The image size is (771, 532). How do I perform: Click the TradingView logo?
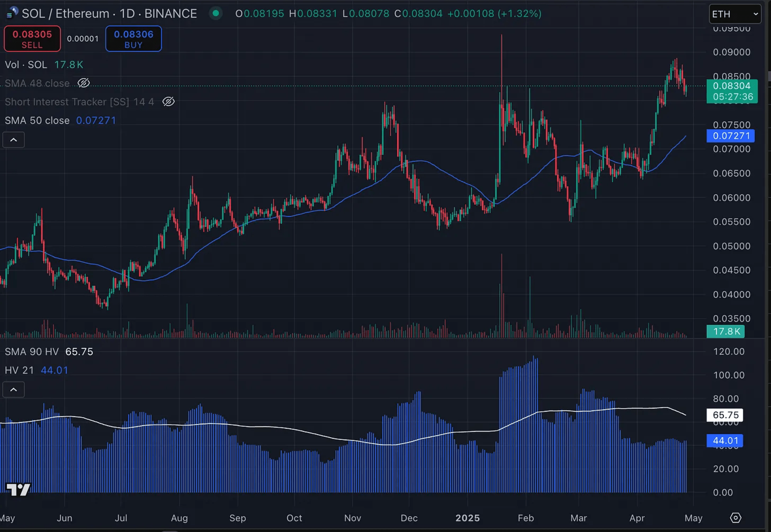pos(18,489)
